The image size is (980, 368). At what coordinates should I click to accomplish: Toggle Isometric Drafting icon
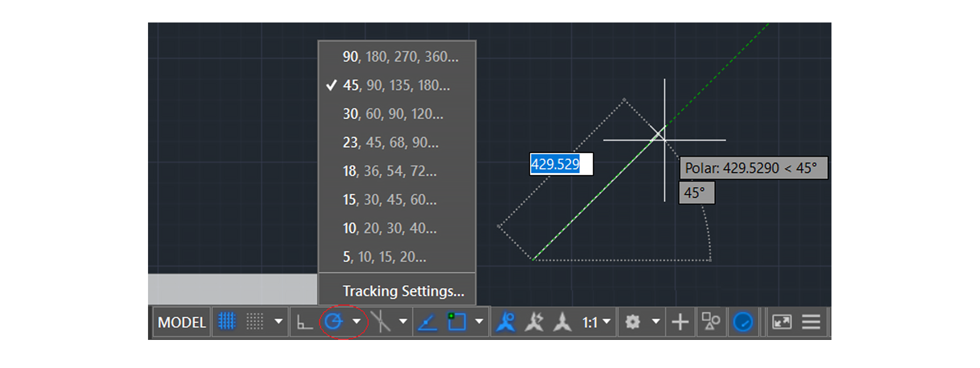coord(381,321)
